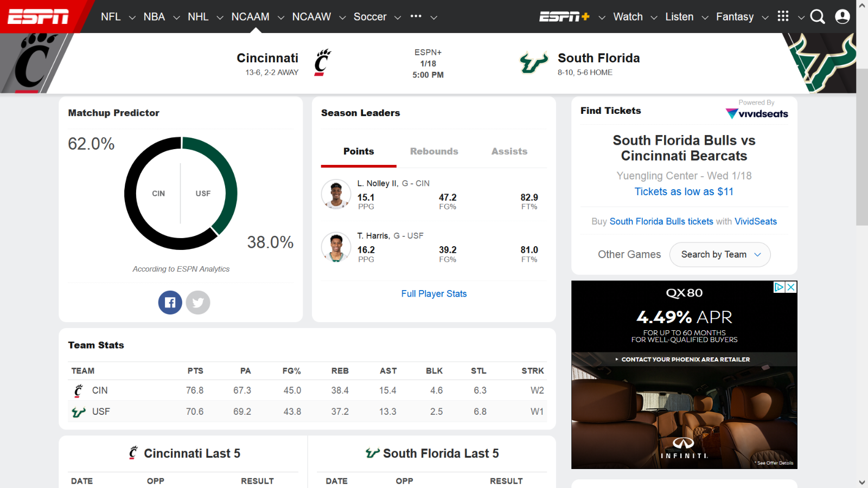This screenshot has width=868, height=488.
Task: Click the ESPN+ logo in the navigation bar
Action: click(x=564, y=16)
